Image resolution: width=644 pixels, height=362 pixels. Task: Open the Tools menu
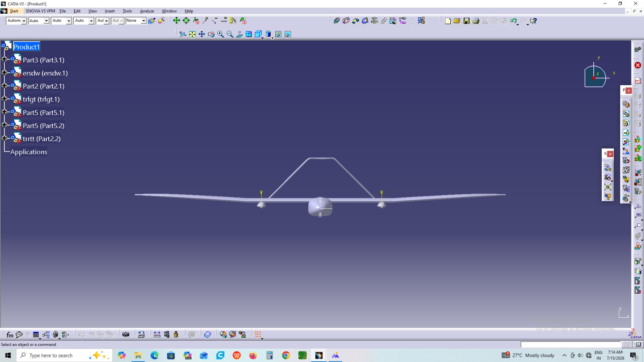pyautogui.click(x=127, y=11)
